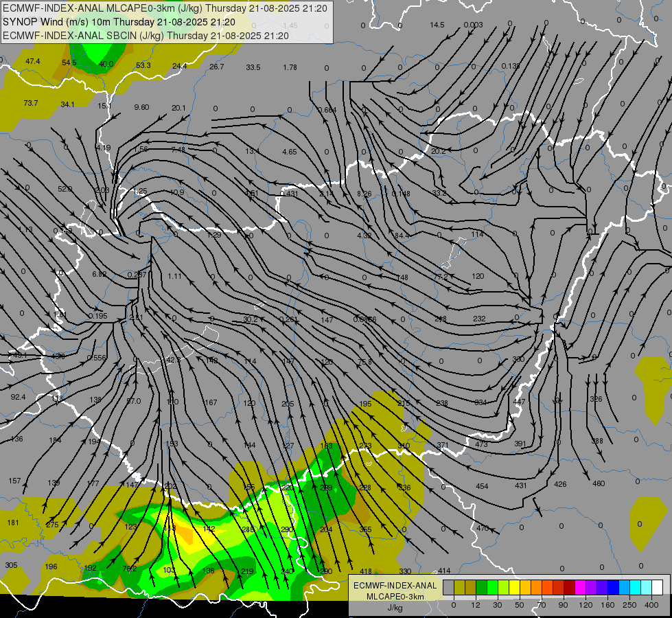Click the map value 47.4

(x=32, y=61)
